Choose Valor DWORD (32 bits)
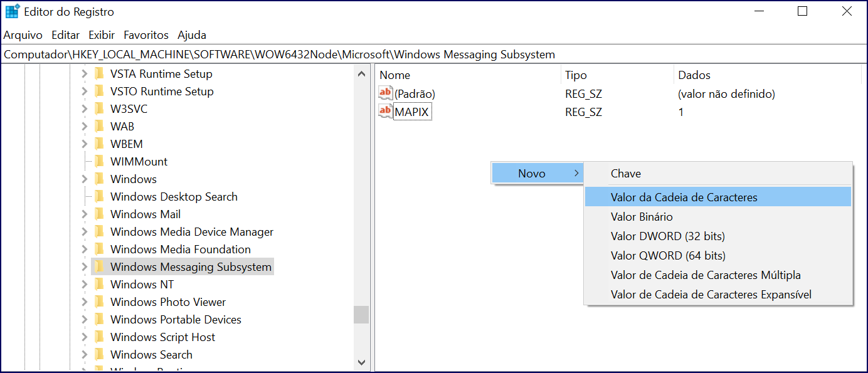The height and width of the screenshot is (373, 868). click(717, 236)
